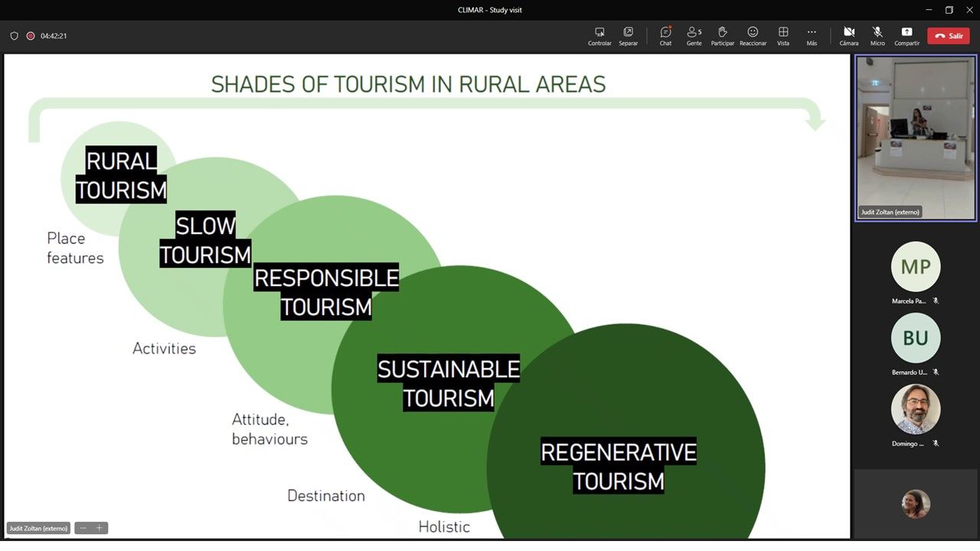Share your screen with Compartir

[x=906, y=35]
